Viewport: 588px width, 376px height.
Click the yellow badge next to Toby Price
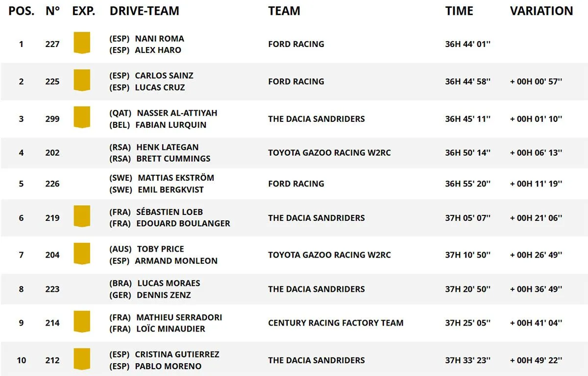[82, 254]
